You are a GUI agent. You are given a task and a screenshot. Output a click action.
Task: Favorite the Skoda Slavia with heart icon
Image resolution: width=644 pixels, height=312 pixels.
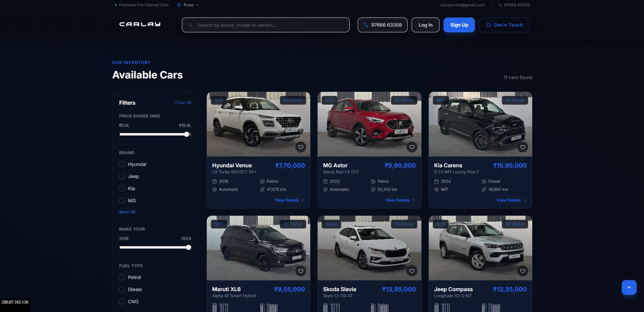coord(412,271)
